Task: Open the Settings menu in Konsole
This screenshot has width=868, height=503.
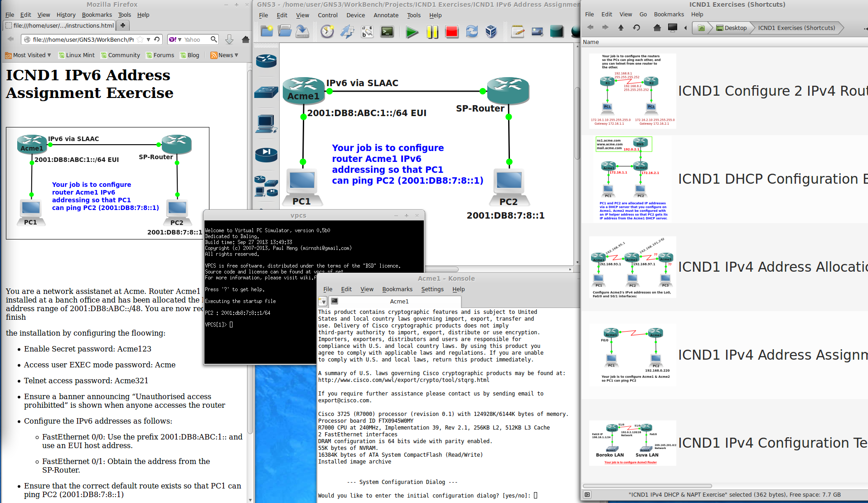Action: click(x=432, y=289)
